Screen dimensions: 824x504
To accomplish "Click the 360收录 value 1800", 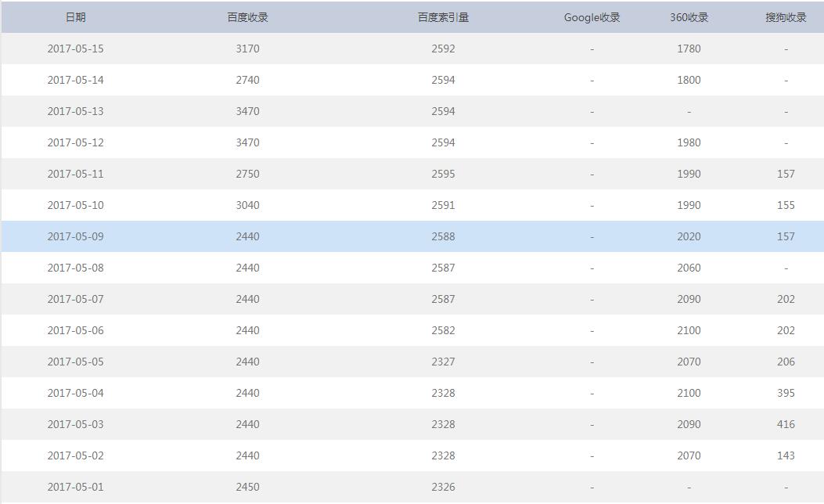I will click(x=689, y=80).
